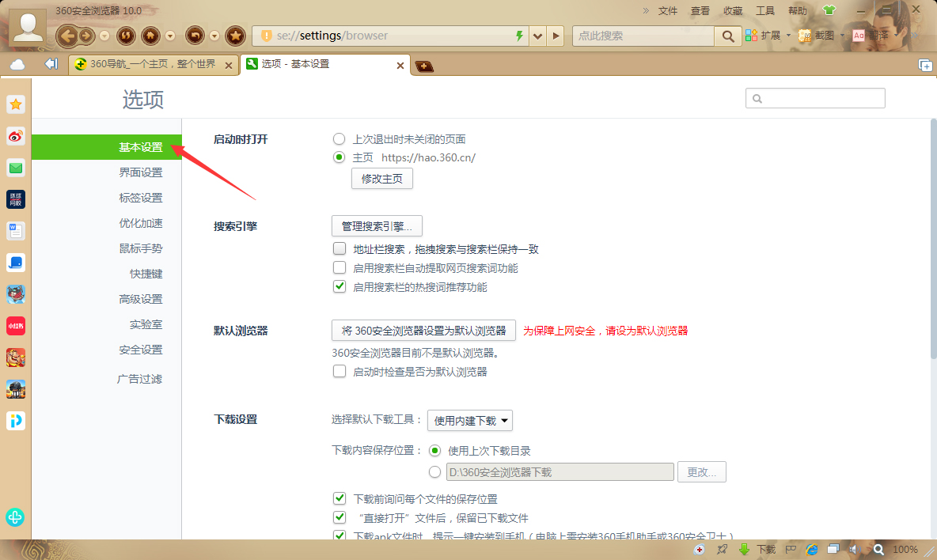937x560 pixels.
Task: Open the home button's dropdown arrow
Action: coord(171,36)
